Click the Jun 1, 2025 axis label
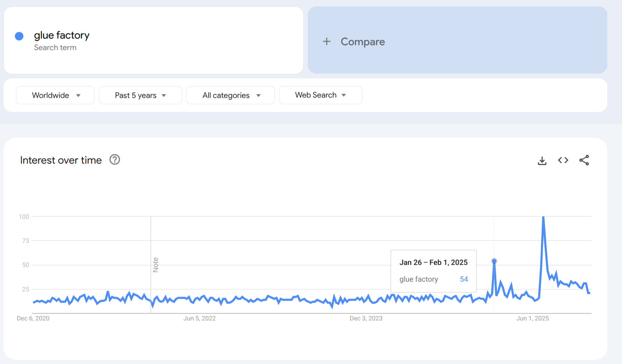This screenshot has height=364, width=622. click(x=533, y=318)
